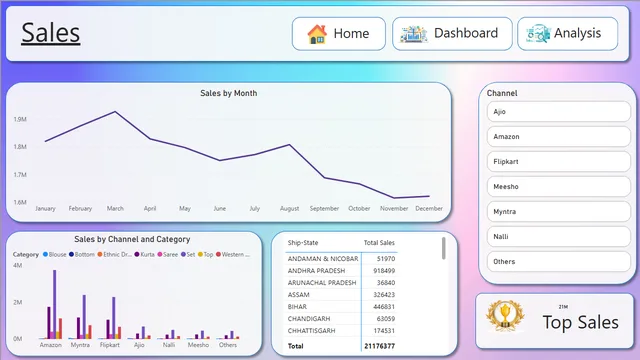
Task: Click the Nalli label on bar chart axis
Action: [x=169, y=345]
